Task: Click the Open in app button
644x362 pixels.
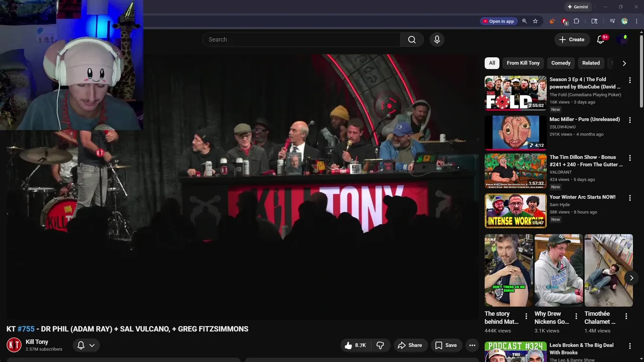Action: (x=498, y=21)
